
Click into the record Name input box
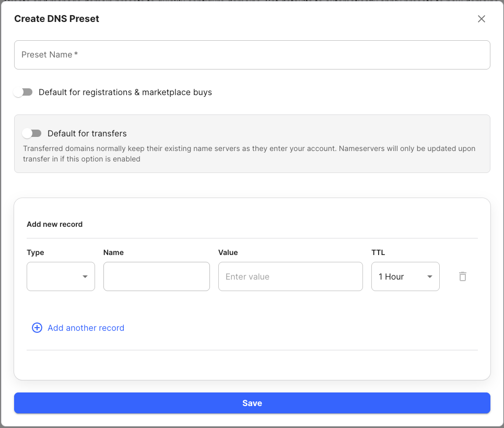coord(156,276)
